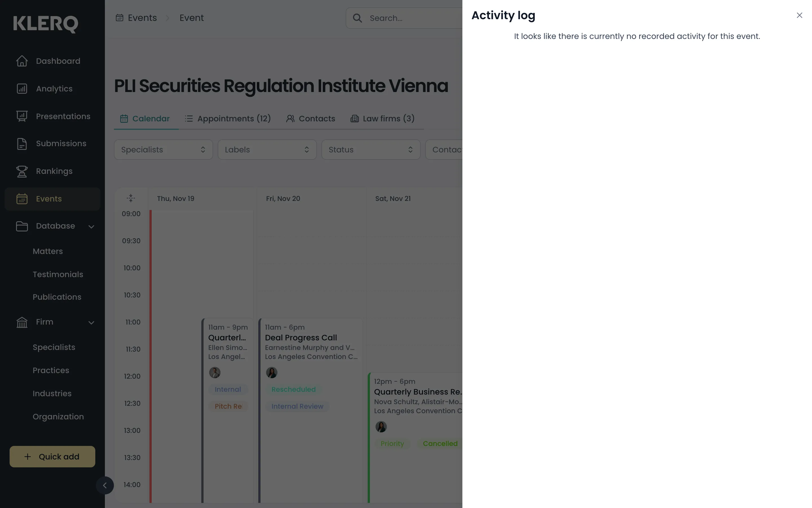This screenshot has height=508, width=812.
Task: Click the Quick add button
Action: tap(52, 457)
